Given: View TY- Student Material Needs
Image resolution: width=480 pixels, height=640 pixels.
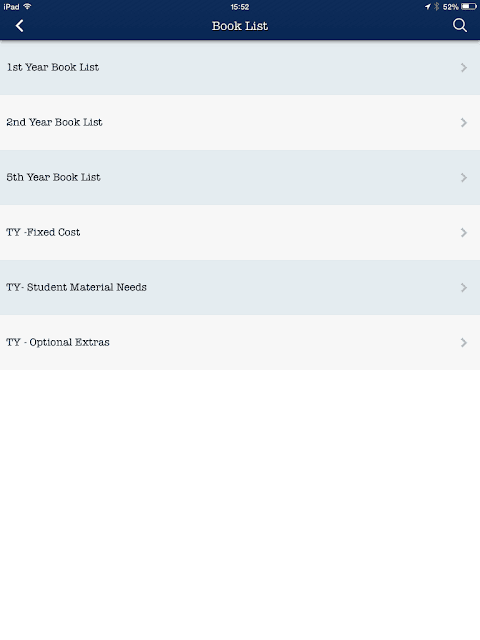Looking at the screenshot, I should pyautogui.click(x=240, y=287).
